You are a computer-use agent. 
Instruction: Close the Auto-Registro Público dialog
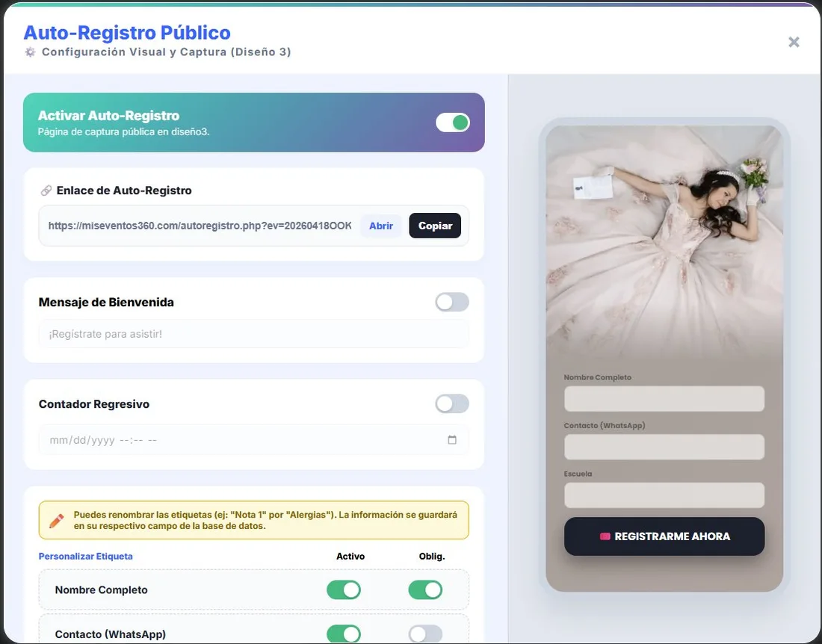(x=794, y=42)
